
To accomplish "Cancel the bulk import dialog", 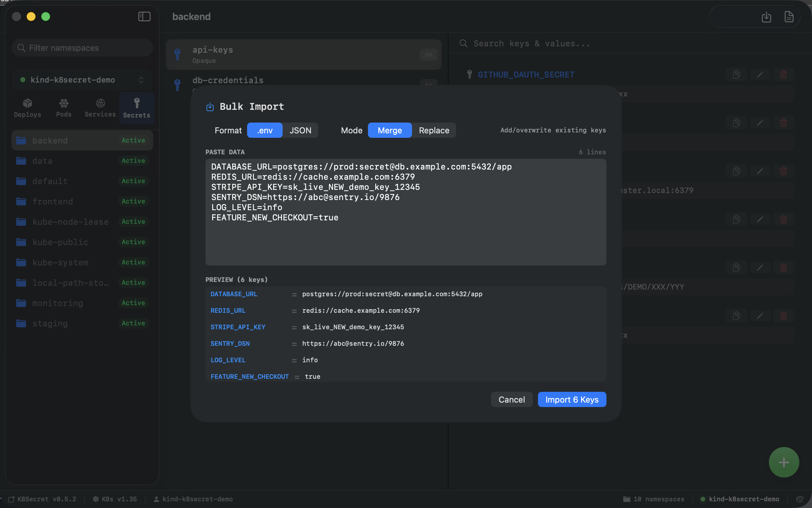I will pyautogui.click(x=511, y=399).
